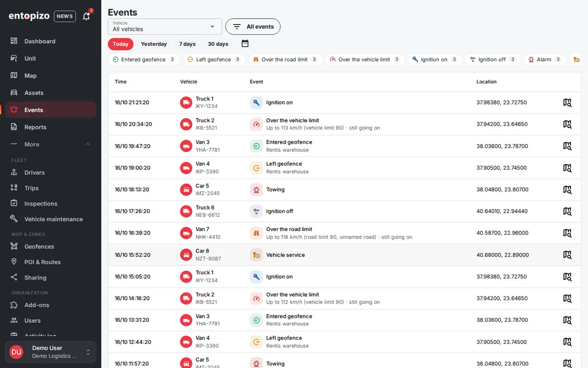The height and width of the screenshot is (368, 588).
Task: Show map for the 20:34:20 Truck 2 event
Action: pos(567,124)
